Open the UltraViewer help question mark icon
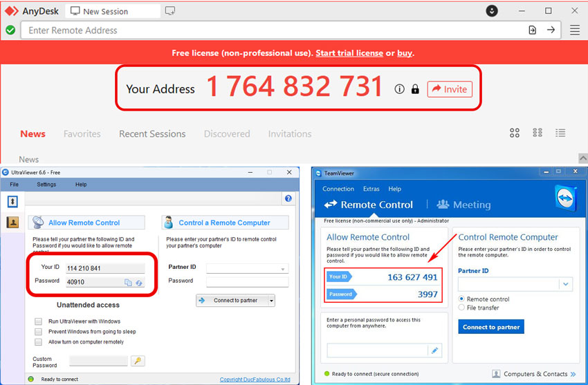This screenshot has height=385, width=588. click(288, 199)
